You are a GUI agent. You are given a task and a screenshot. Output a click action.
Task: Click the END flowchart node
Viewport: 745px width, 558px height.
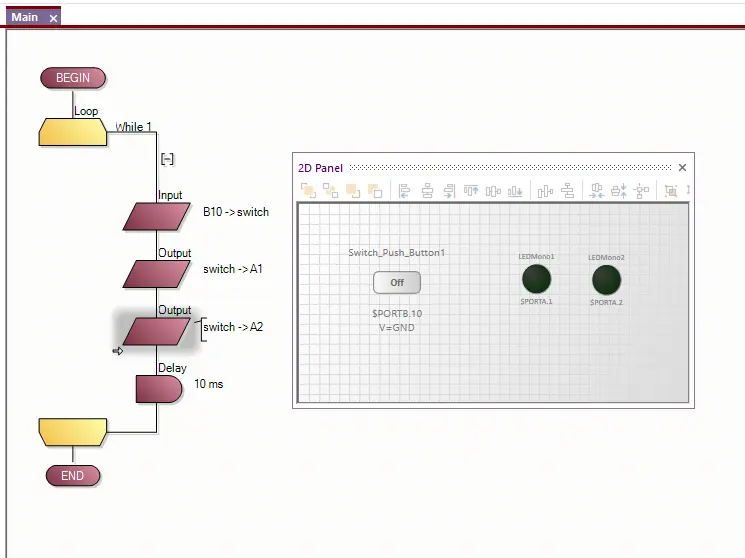(x=73, y=476)
